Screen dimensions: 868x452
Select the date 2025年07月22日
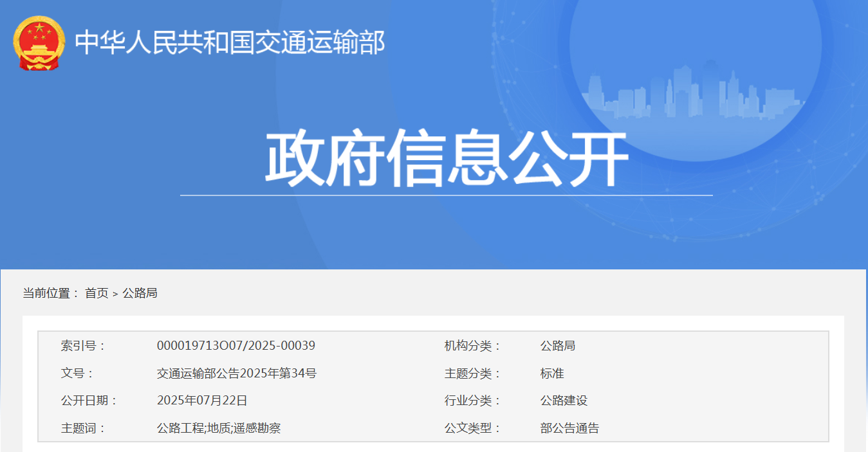202,401
